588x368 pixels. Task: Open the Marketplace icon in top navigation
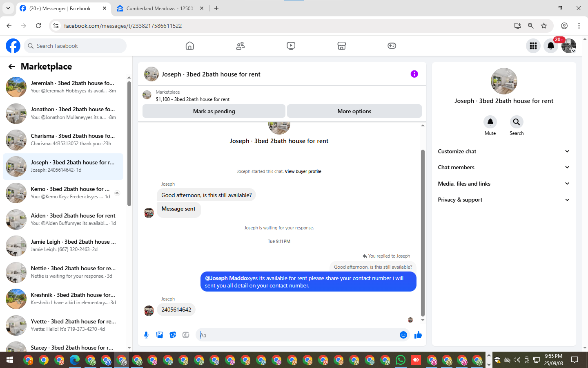pyautogui.click(x=342, y=46)
